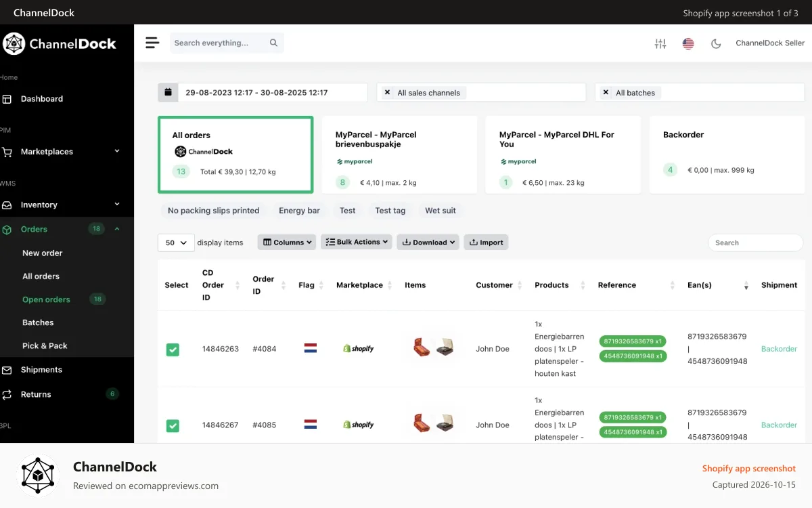Click the Inventory tray icon
Image resolution: width=812 pixels, height=508 pixels.
(7, 205)
